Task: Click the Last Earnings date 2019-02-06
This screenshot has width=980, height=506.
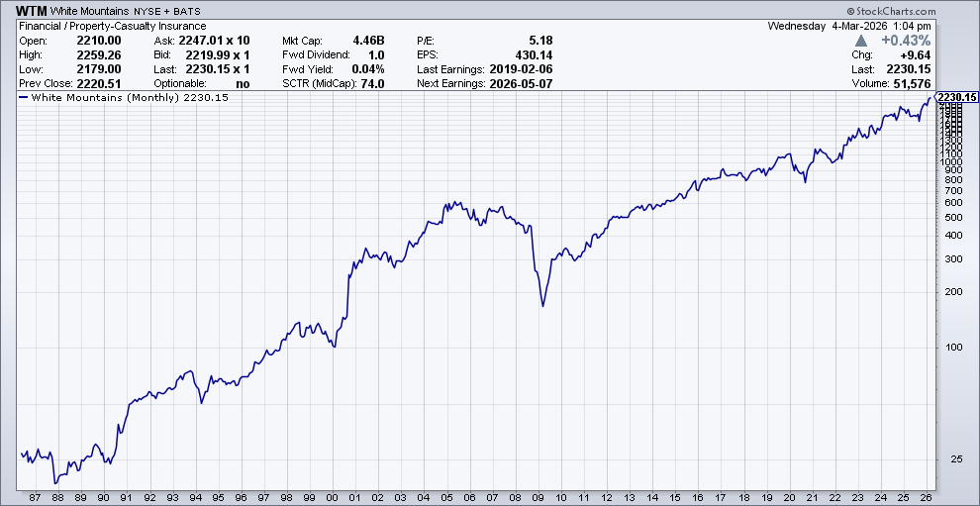Action: tap(522, 69)
